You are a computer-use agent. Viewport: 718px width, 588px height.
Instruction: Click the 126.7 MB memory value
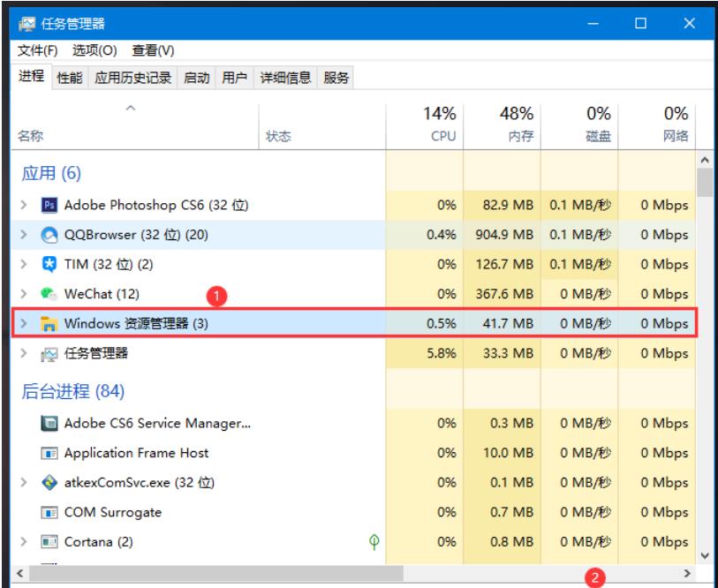504,264
